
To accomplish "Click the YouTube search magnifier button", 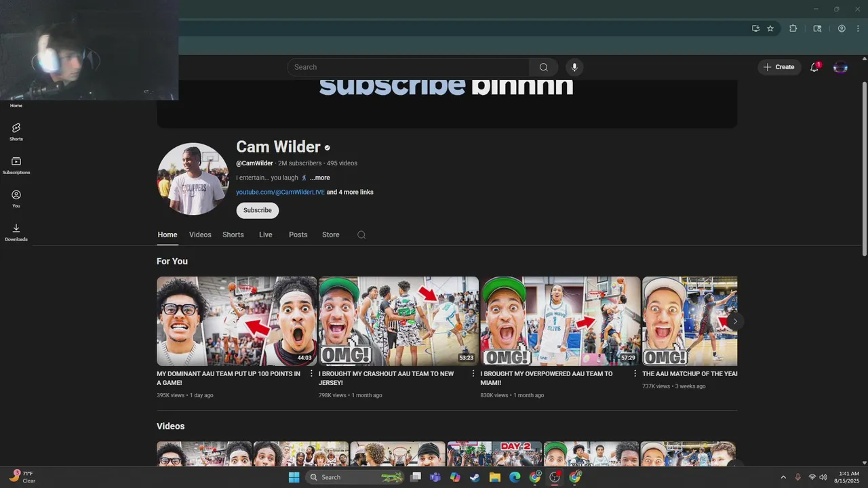I will [x=543, y=67].
